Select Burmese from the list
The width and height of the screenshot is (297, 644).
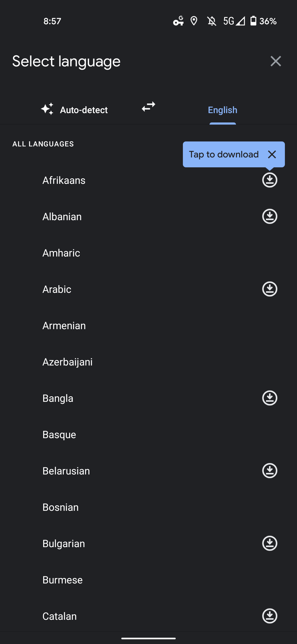click(x=148, y=580)
